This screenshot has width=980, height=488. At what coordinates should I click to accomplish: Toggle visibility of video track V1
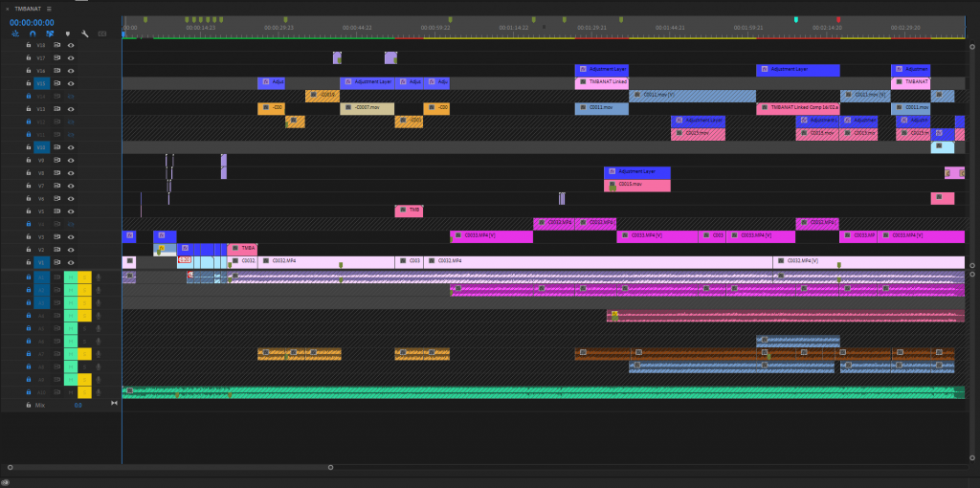[x=70, y=261]
